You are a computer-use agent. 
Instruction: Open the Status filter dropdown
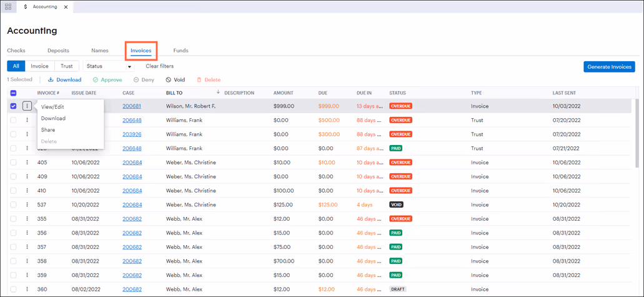(x=109, y=66)
